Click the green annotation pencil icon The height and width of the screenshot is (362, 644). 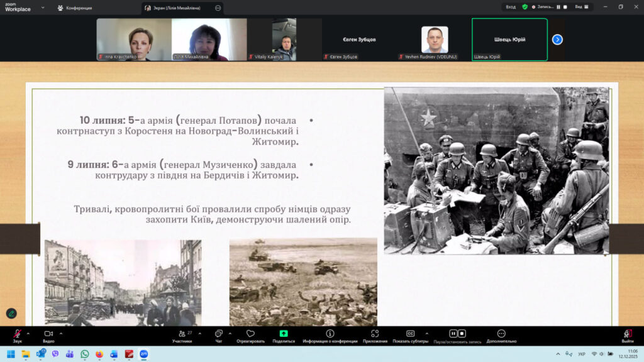point(11,313)
